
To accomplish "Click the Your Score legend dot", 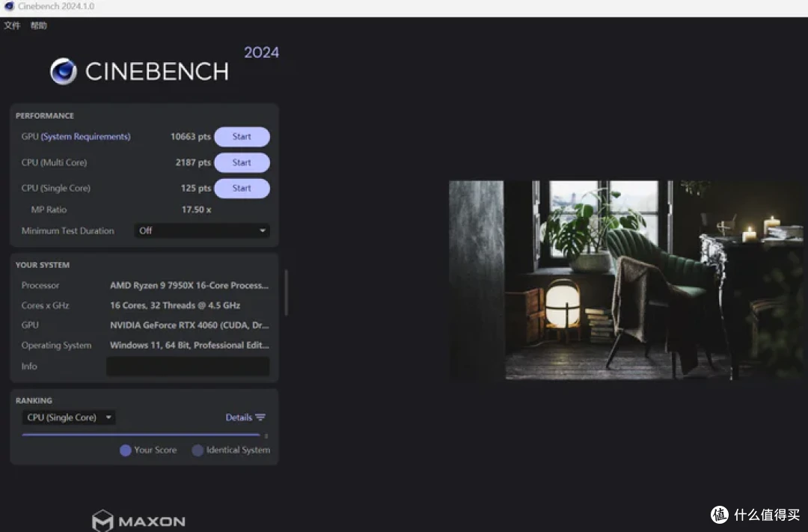I will pyautogui.click(x=125, y=450).
